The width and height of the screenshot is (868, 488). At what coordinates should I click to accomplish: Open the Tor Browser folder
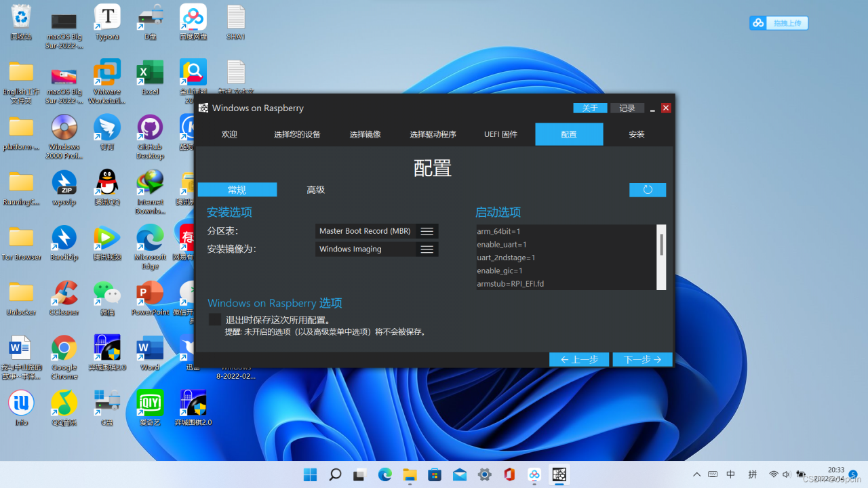pyautogui.click(x=22, y=243)
